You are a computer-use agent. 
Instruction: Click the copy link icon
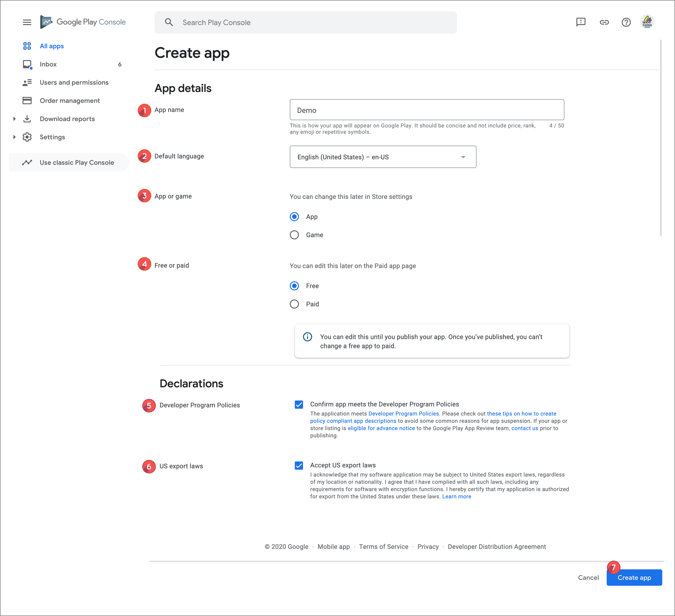coord(604,22)
